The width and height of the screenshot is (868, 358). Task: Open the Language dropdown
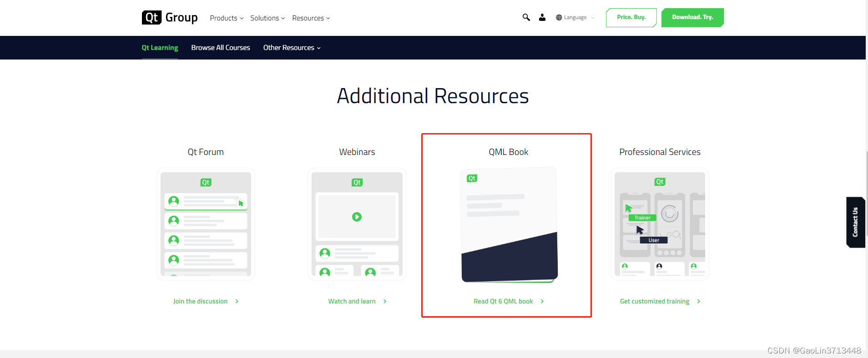pos(575,17)
